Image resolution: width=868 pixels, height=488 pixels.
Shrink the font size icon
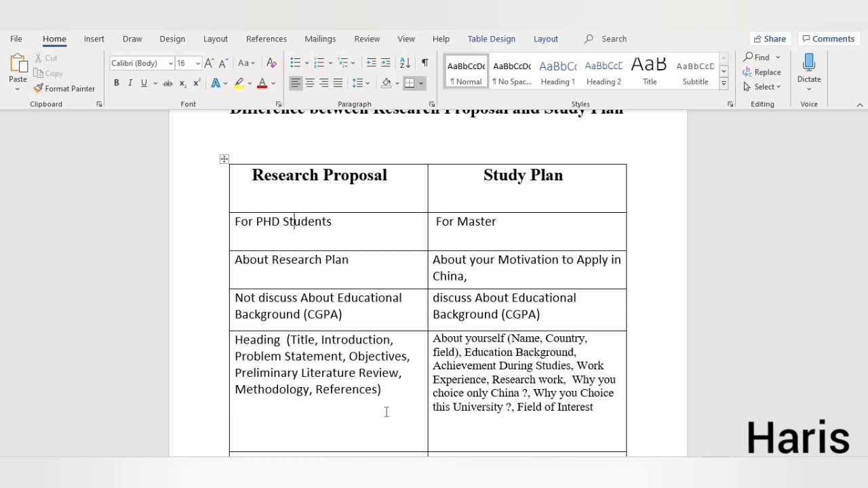tap(223, 63)
